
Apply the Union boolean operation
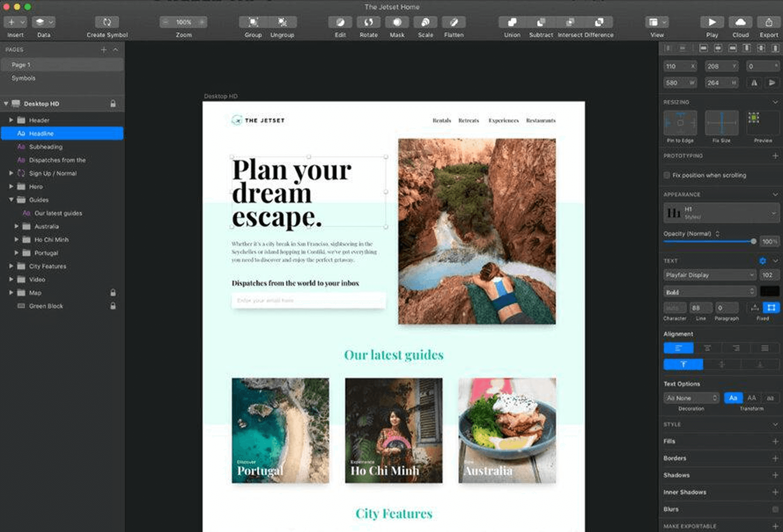[x=511, y=22]
